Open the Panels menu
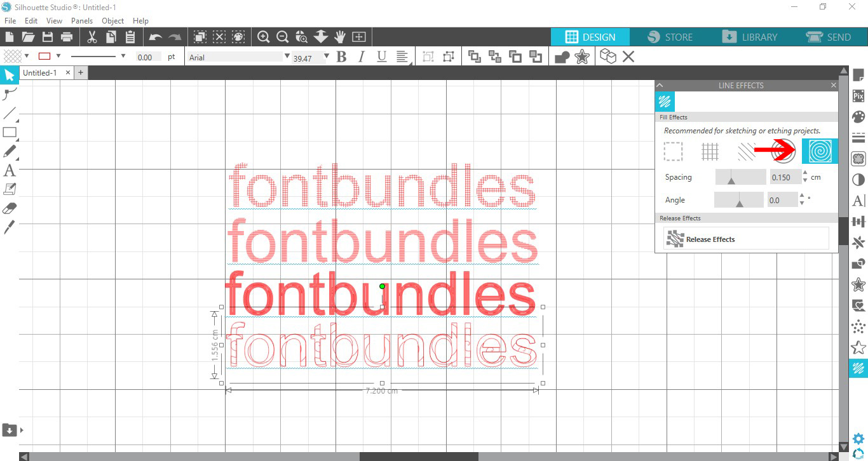The width and height of the screenshot is (868, 461). click(x=82, y=21)
